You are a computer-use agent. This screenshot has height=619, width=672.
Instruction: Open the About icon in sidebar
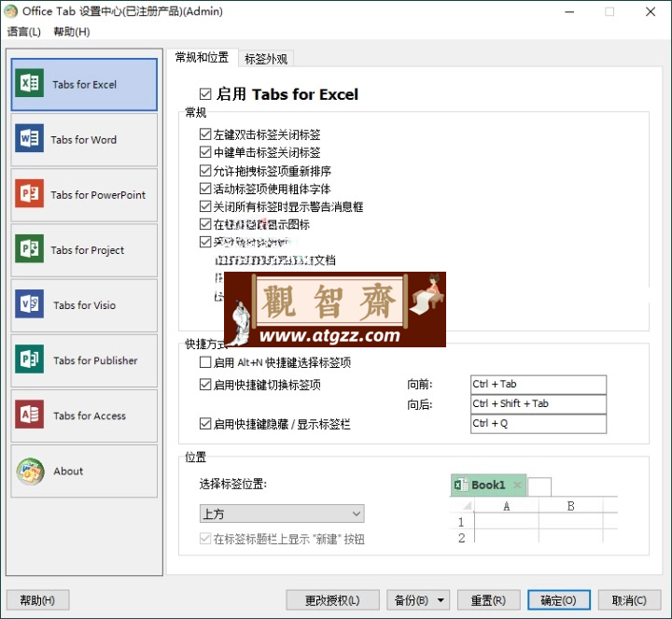tap(30, 471)
